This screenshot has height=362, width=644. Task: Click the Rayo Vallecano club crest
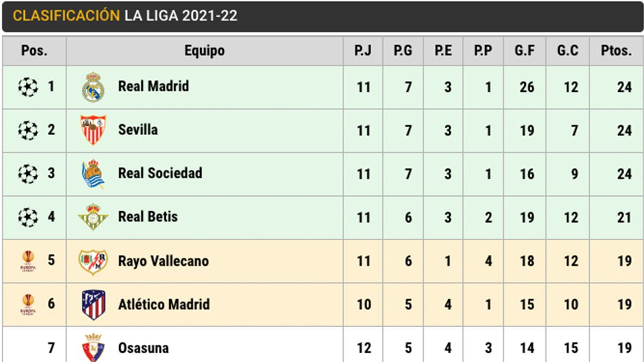coord(93,261)
